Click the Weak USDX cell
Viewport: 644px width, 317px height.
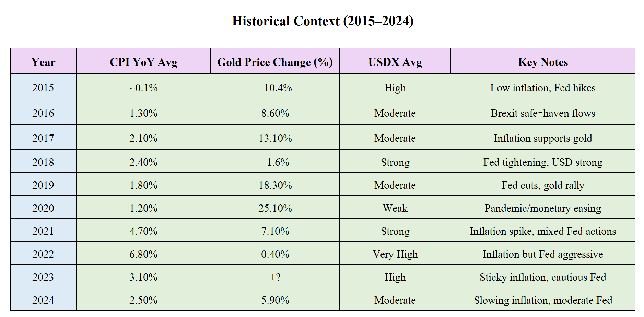point(395,208)
